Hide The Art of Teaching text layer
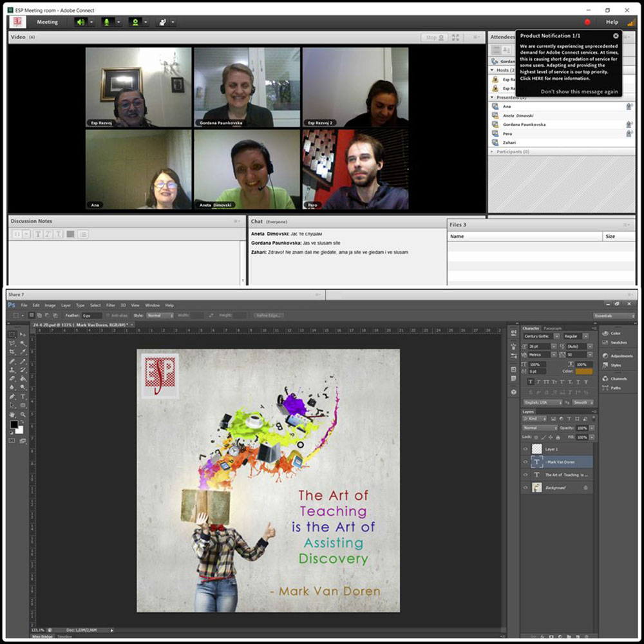644x644 pixels. (526, 475)
